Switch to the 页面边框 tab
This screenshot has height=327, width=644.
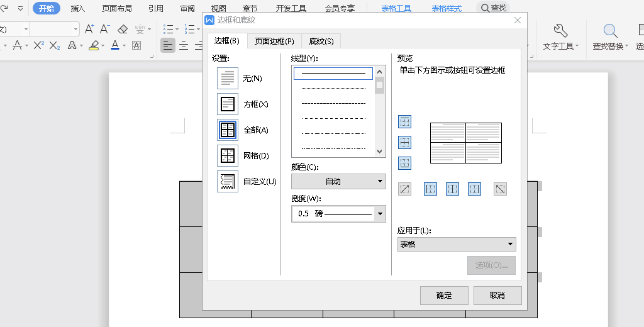click(x=274, y=42)
